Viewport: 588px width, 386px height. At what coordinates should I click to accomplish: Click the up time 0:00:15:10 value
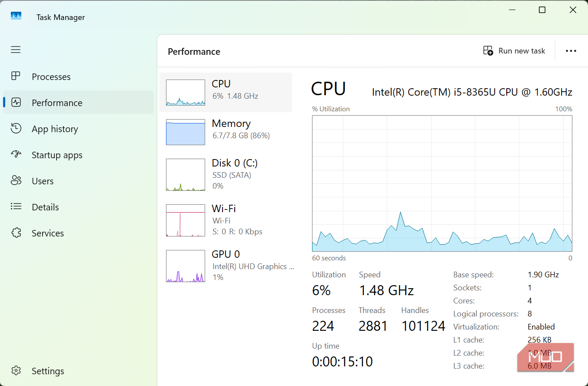tap(342, 362)
